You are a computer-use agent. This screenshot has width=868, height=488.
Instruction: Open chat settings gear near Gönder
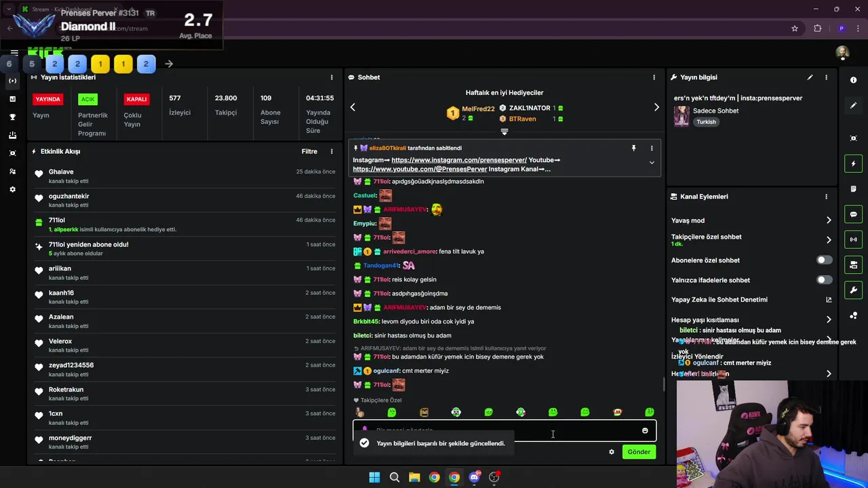click(612, 452)
